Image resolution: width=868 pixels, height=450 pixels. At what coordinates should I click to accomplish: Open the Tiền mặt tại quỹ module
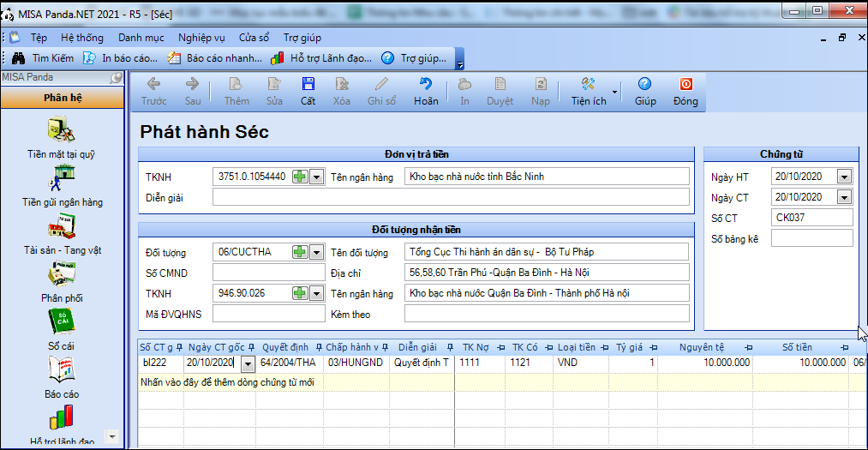(x=61, y=137)
